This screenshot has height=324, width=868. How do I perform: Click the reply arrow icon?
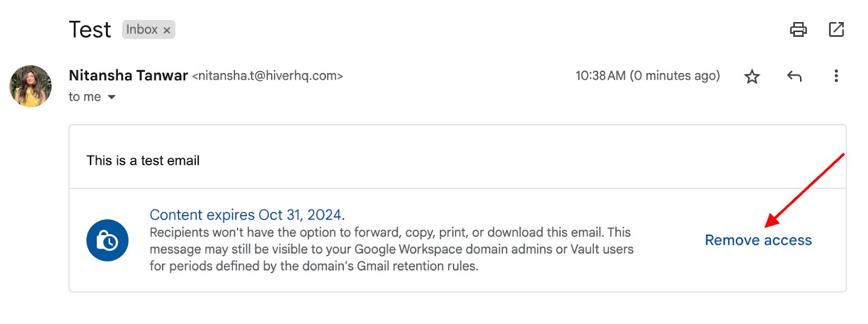pos(794,76)
